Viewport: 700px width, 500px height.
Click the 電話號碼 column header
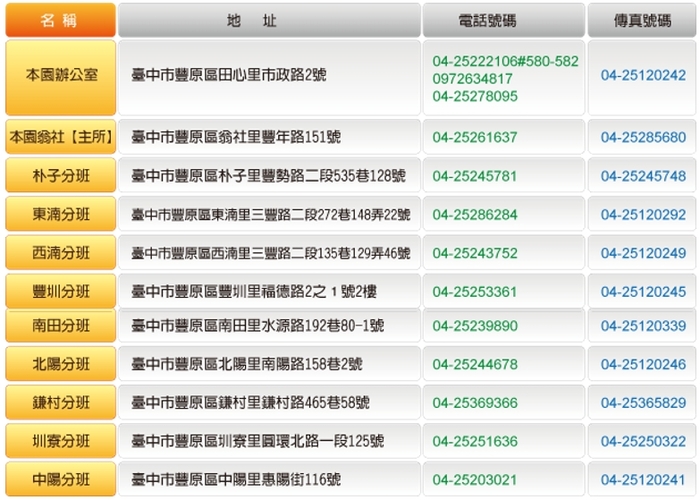coord(503,20)
